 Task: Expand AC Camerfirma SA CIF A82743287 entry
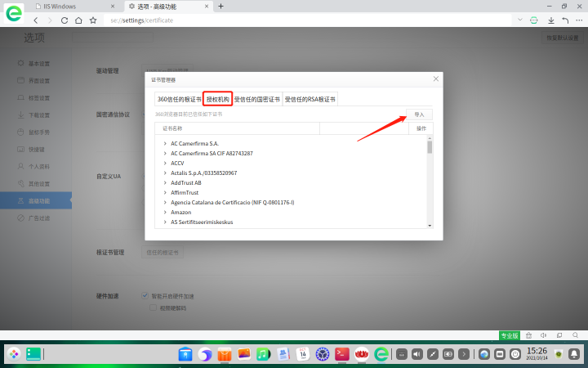pyautogui.click(x=165, y=153)
